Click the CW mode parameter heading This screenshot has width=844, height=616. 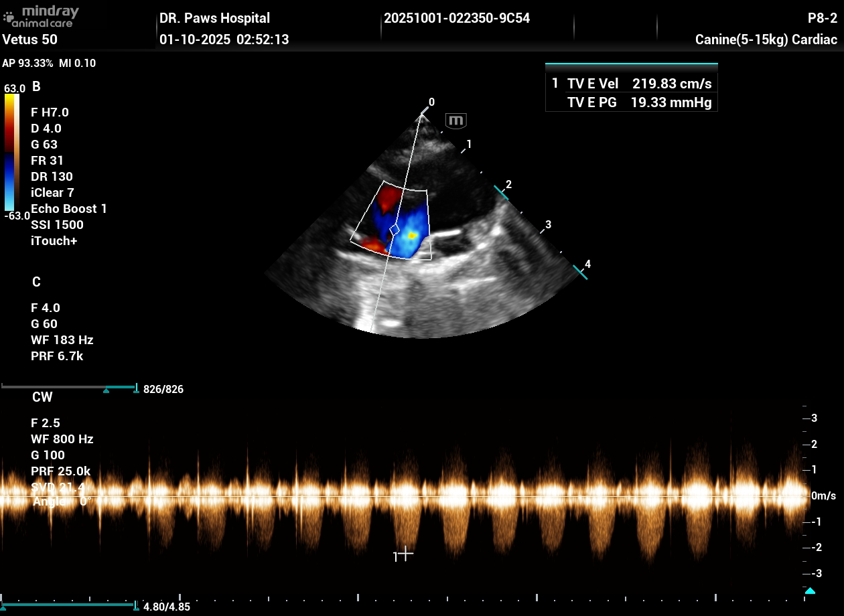point(42,397)
